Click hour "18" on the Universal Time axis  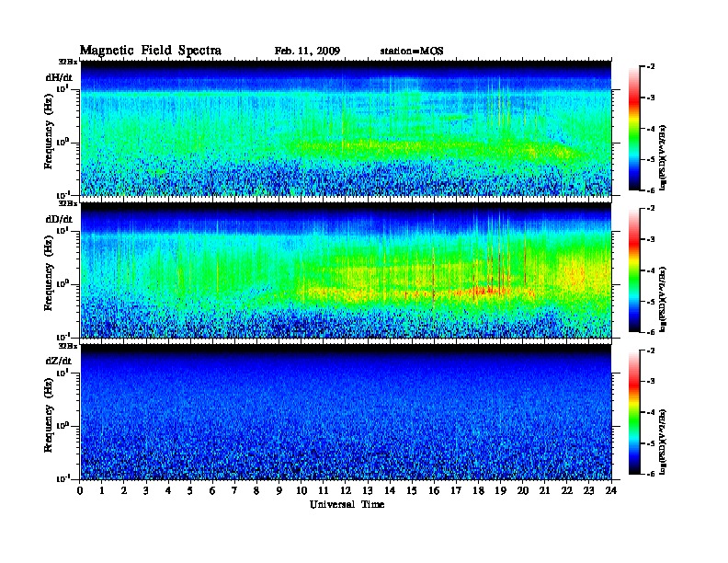click(478, 490)
